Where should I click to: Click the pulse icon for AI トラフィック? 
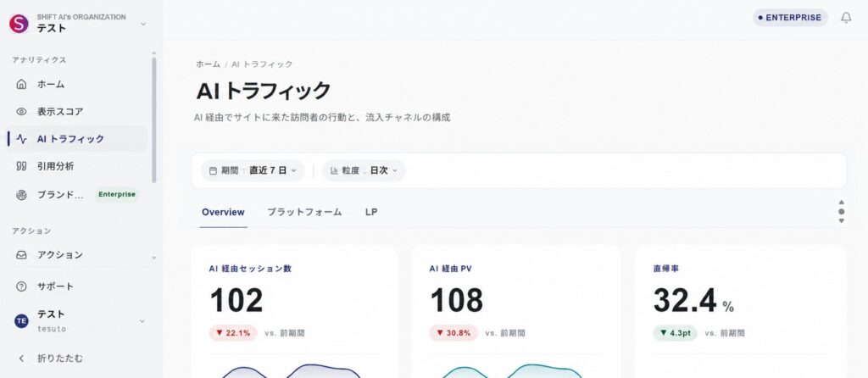coord(21,139)
